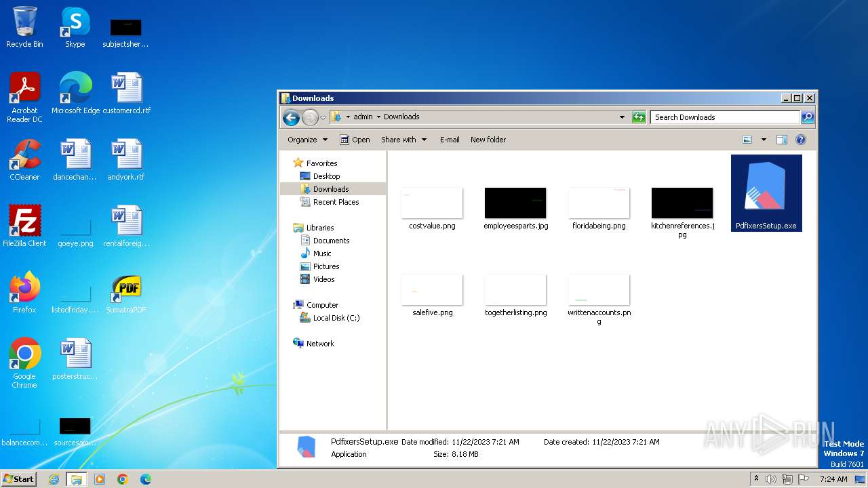Select andyork.rtf on the desktop
Screen dimensions: 868x488
(x=127, y=160)
